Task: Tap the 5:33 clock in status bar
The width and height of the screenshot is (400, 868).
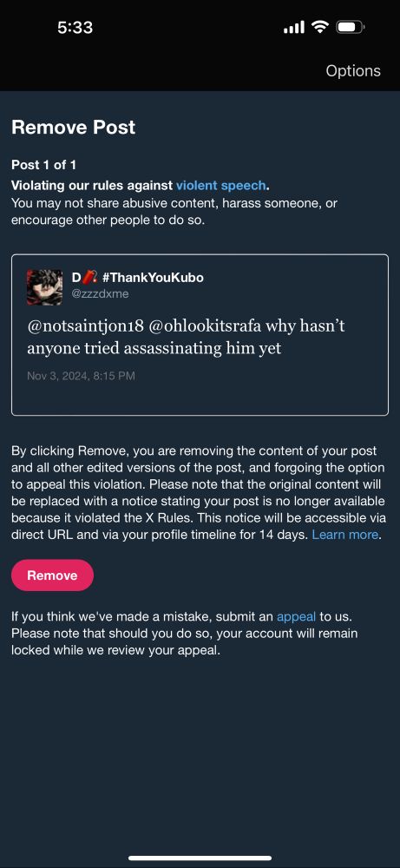Action: point(75,27)
